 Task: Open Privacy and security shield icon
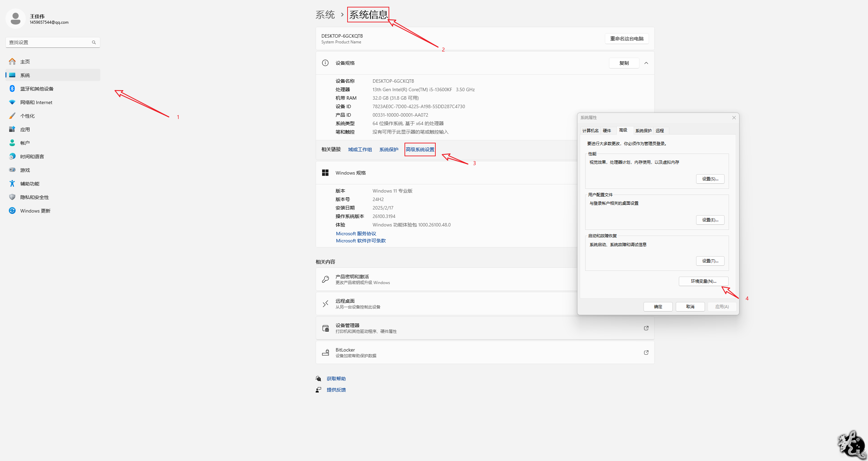click(x=12, y=197)
